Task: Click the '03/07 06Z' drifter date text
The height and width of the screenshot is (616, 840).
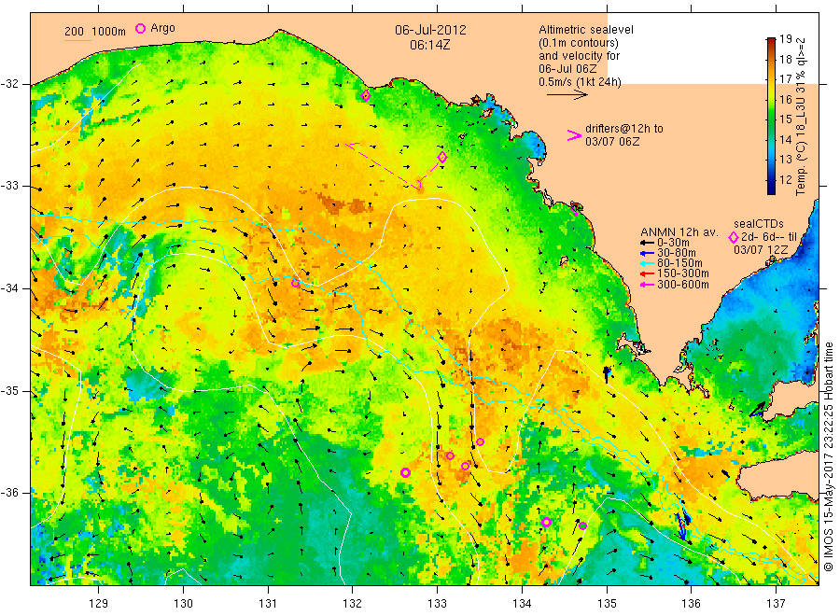Action: (x=612, y=142)
